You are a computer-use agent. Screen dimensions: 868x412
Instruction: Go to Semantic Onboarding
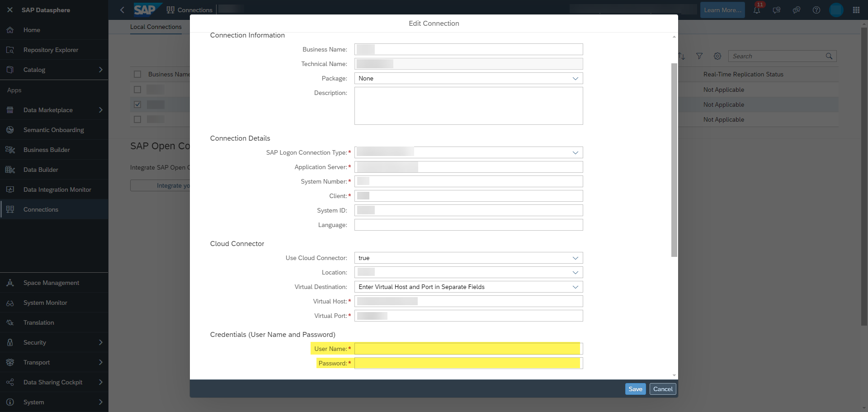(x=54, y=130)
